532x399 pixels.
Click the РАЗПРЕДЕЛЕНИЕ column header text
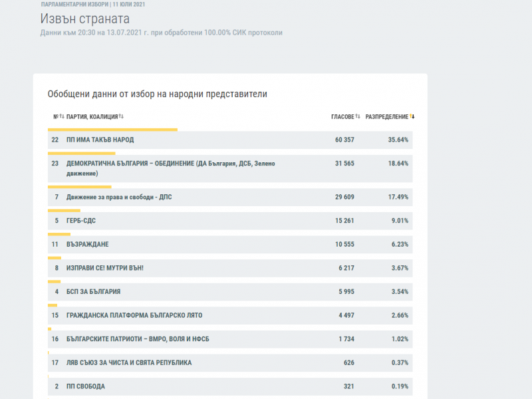pos(387,117)
